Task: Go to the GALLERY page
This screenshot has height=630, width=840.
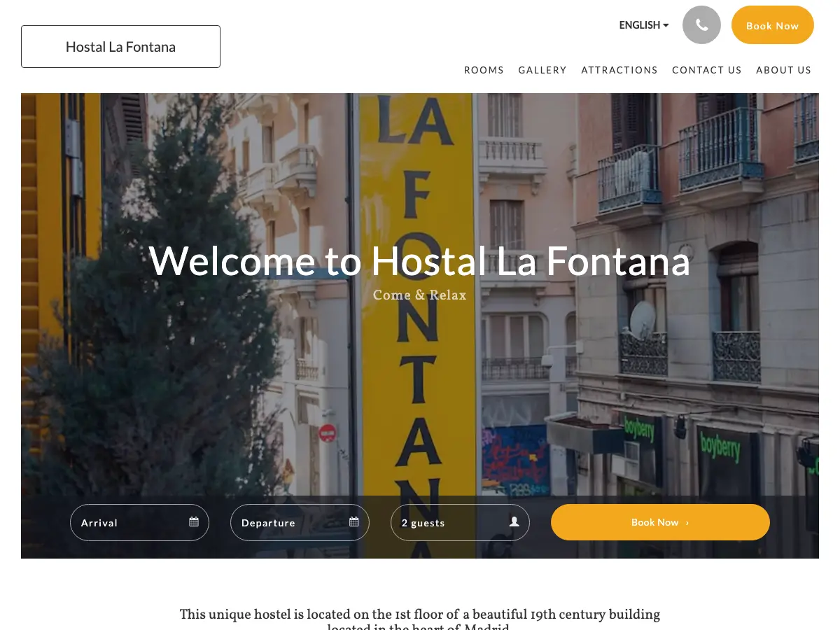Action: click(542, 70)
